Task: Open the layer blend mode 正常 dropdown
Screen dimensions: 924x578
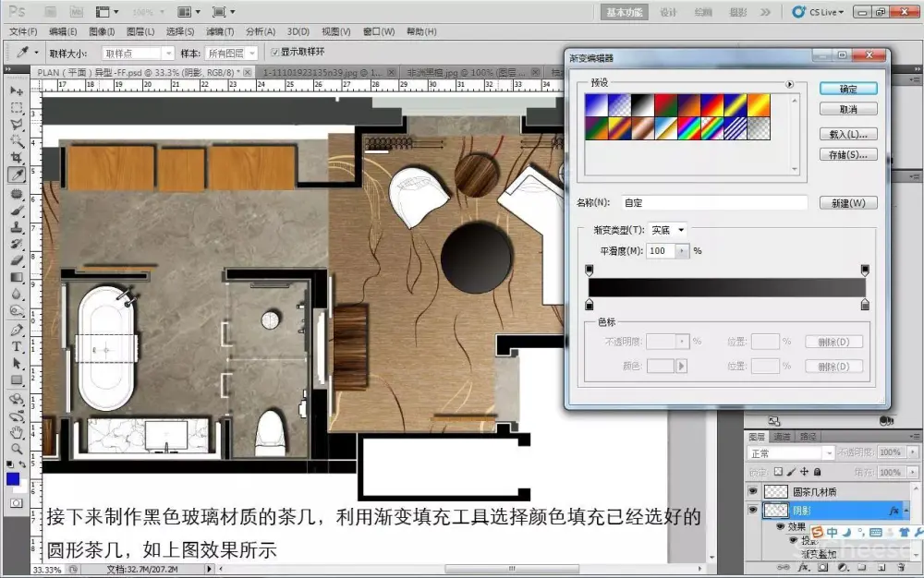Action: pos(790,453)
